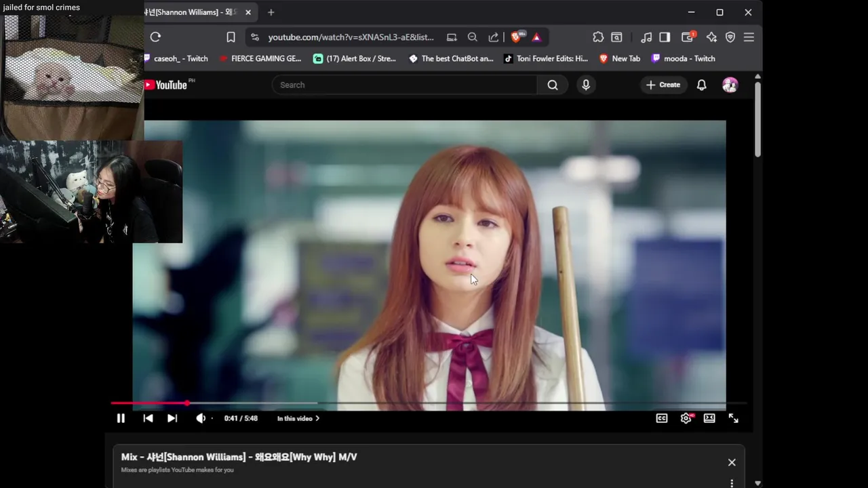This screenshot has width=868, height=488.
Task: Open the YouTube account avatar menu
Action: [x=730, y=85]
